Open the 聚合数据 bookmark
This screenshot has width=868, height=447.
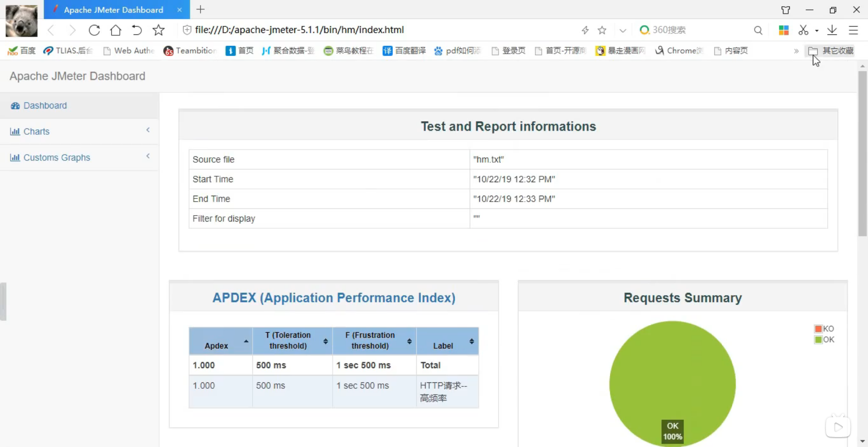[x=288, y=51]
